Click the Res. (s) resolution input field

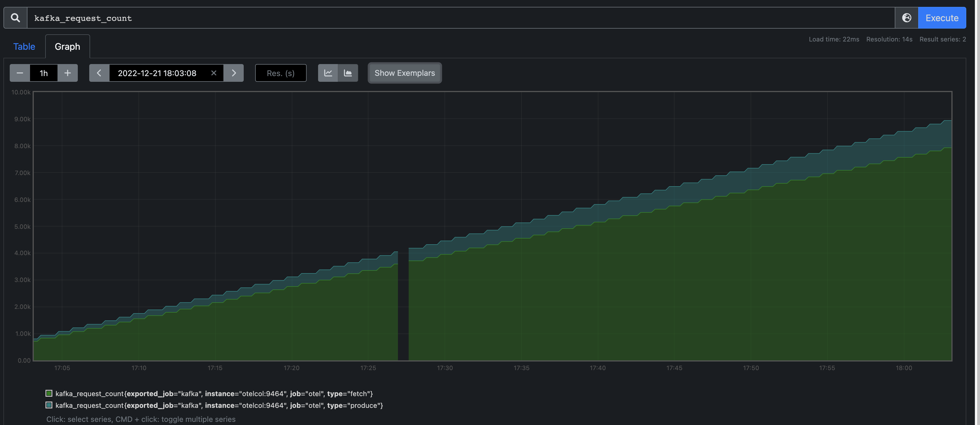coord(280,73)
